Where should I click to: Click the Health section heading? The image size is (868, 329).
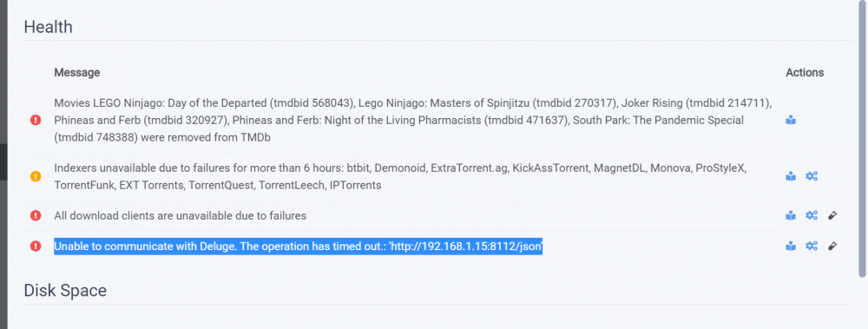coord(48,27)
